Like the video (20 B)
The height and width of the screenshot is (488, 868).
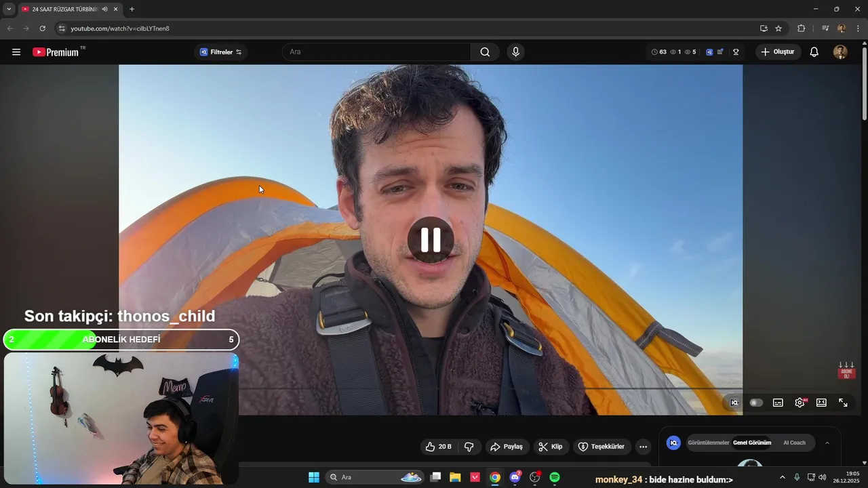pyautogui.click(x=438, y=447)
